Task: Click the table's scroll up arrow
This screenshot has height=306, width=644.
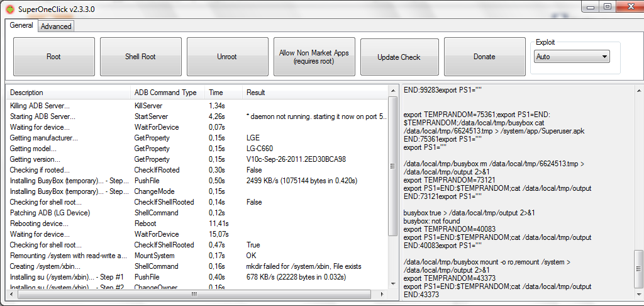Action: [x=392, y=91]
